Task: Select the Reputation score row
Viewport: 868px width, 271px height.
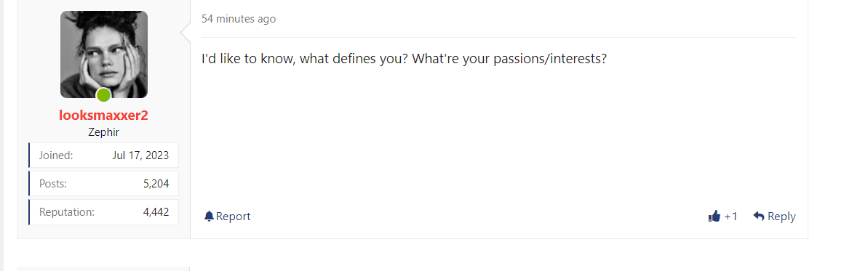Action: point(103,212)
